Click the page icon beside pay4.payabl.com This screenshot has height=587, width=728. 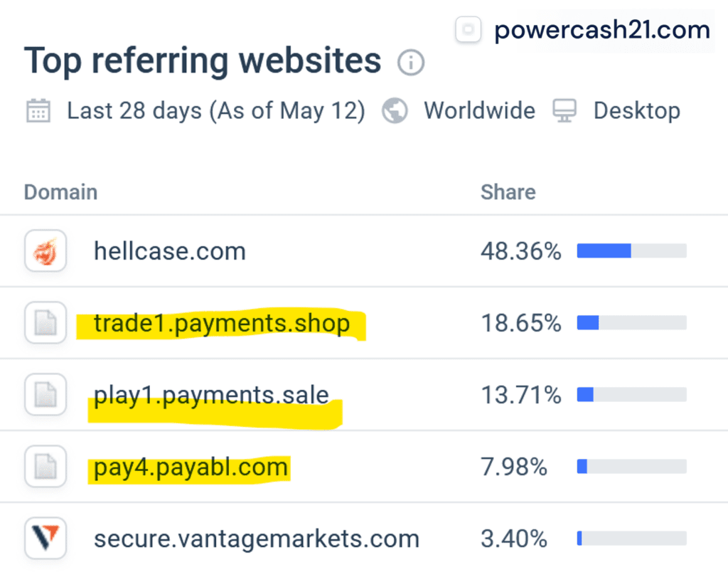tap(45, 466)
